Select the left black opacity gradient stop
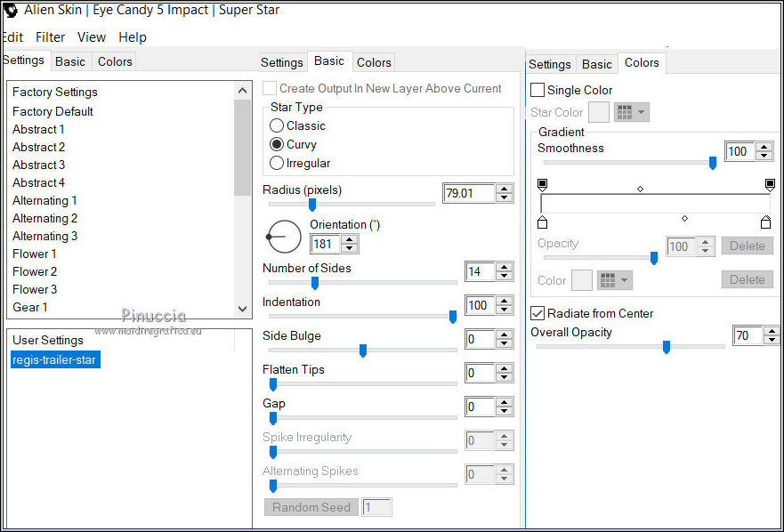The height and width of the screenshot is (532, 784). pyautogui.click(x=543, y=184)
